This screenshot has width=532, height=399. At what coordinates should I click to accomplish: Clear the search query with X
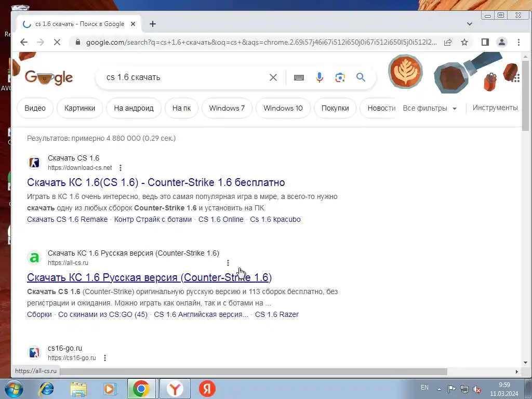273,77
